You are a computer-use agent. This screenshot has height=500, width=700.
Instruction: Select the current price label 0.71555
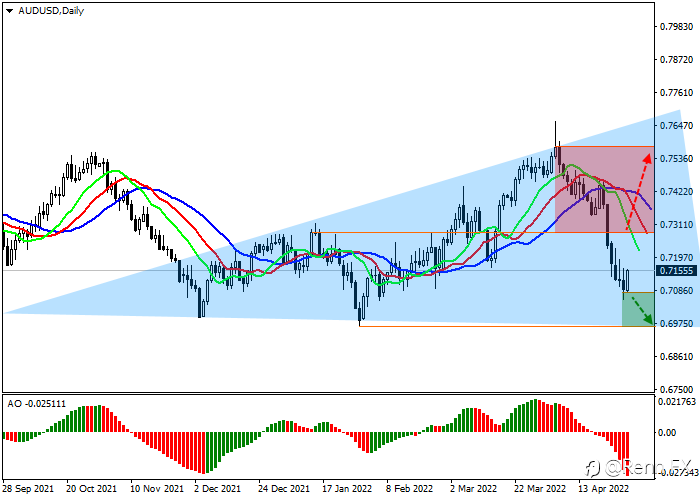(x=676, y=271)
